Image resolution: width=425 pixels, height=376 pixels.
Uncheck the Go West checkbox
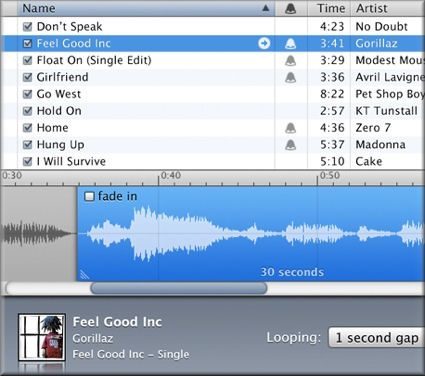[x=28, y=94]
